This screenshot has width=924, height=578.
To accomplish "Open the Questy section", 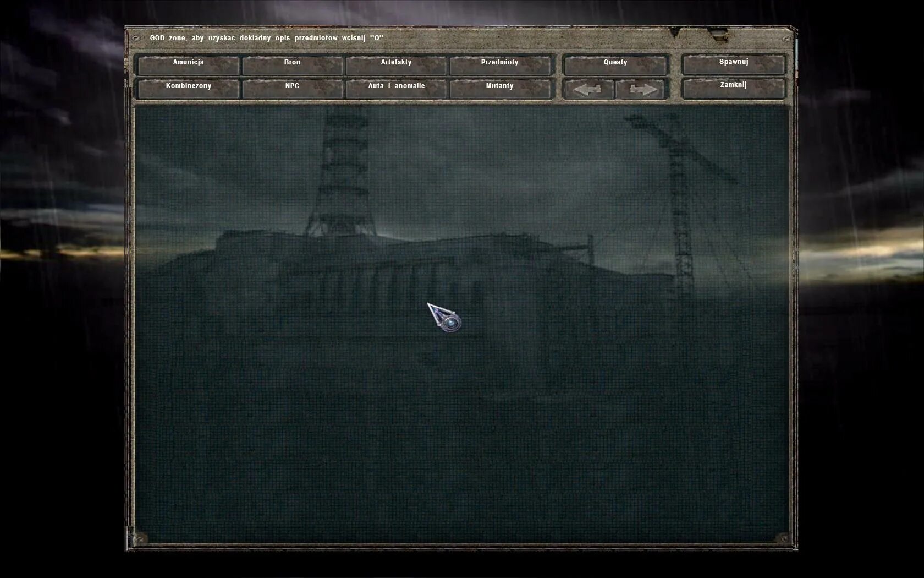I will 615,65.
